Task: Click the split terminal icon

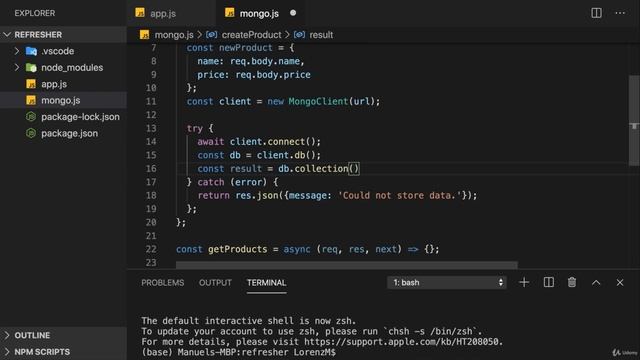Action: [549, 282]
